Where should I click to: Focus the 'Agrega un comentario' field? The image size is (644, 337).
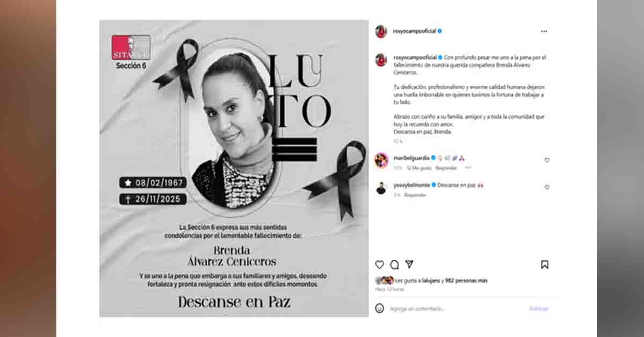pyautogui.click(x=456, y=309)
